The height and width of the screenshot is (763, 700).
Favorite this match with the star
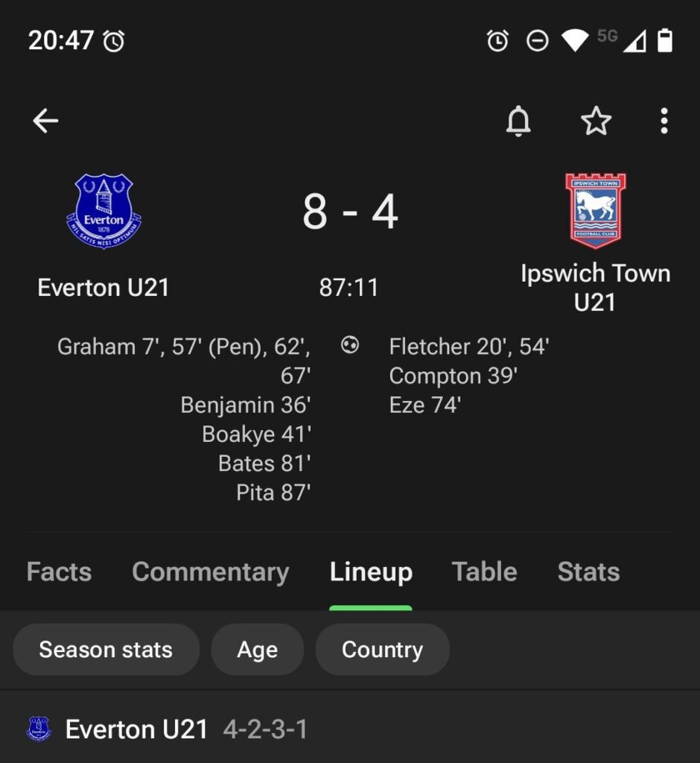[x=596, y=121]
